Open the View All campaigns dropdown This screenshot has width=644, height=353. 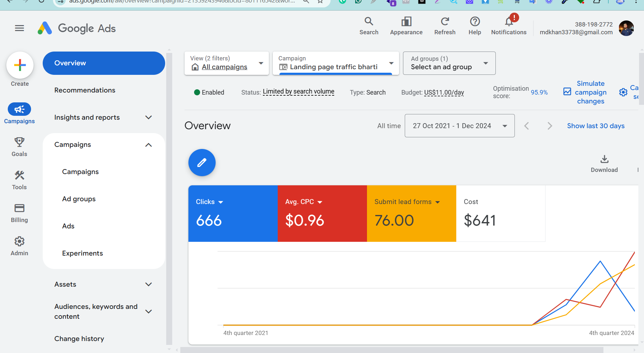click(227, 63)
